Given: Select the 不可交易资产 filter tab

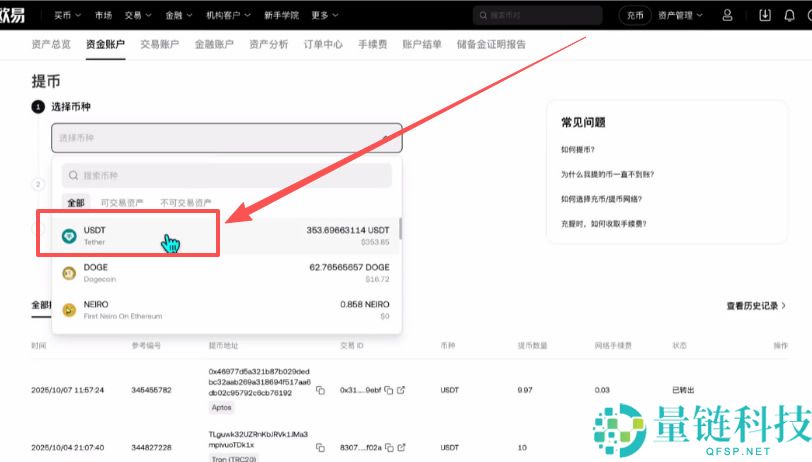Looking at the screenshot, I should tap(185, 203).
